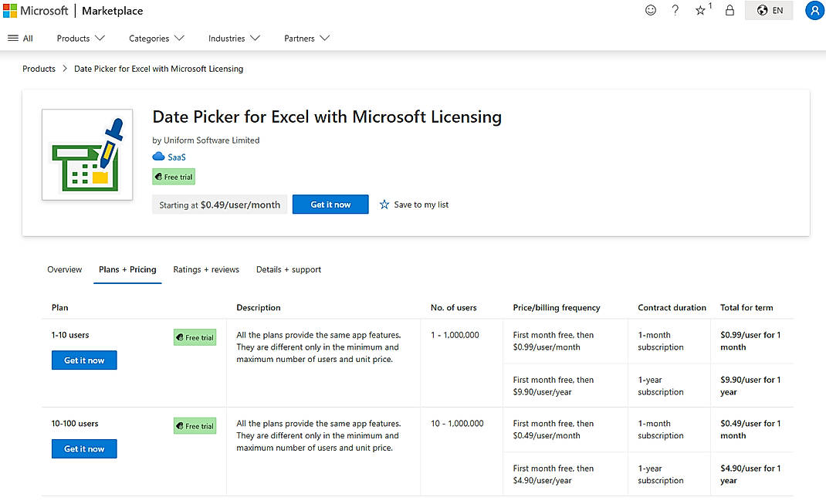Expand the Partners dropdown
Image resolution: width=826 pixels, height=504 pixels.
(306, 39)
